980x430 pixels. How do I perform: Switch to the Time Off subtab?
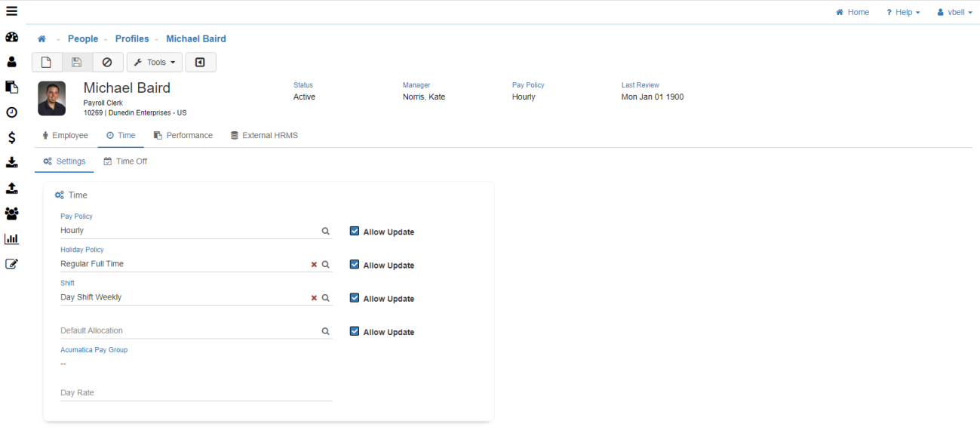[125, 161]
